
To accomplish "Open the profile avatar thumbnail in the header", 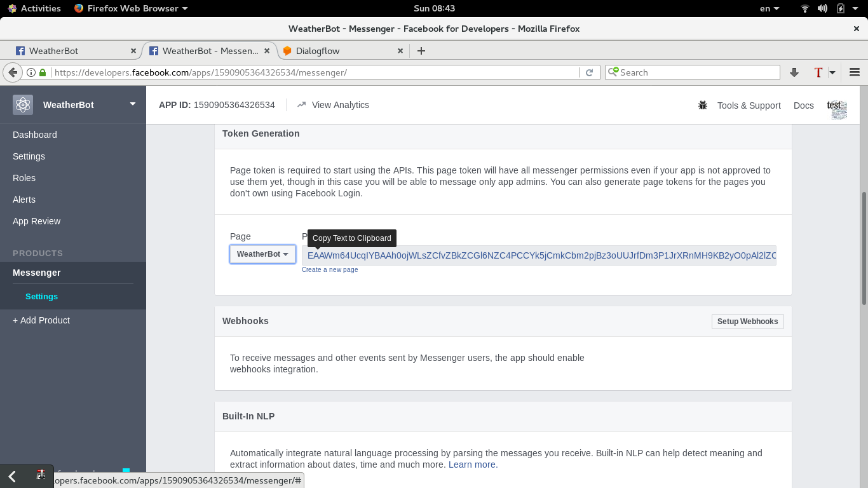I will [837, 109].
